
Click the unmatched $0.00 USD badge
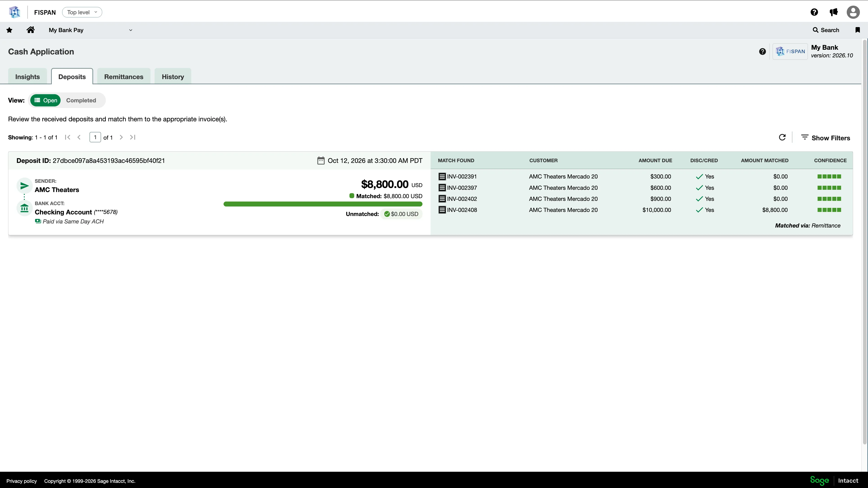[x=401, y=214]
